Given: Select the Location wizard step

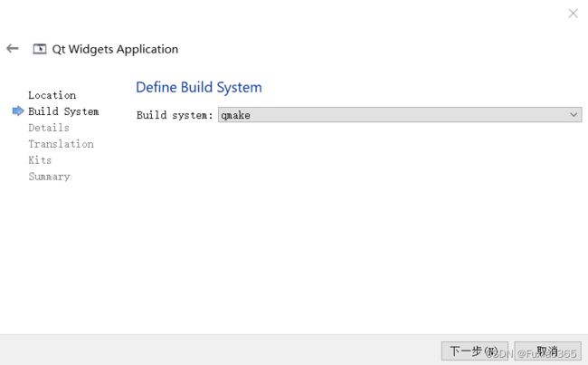Looking at the screenshot, I should (52, 95).
